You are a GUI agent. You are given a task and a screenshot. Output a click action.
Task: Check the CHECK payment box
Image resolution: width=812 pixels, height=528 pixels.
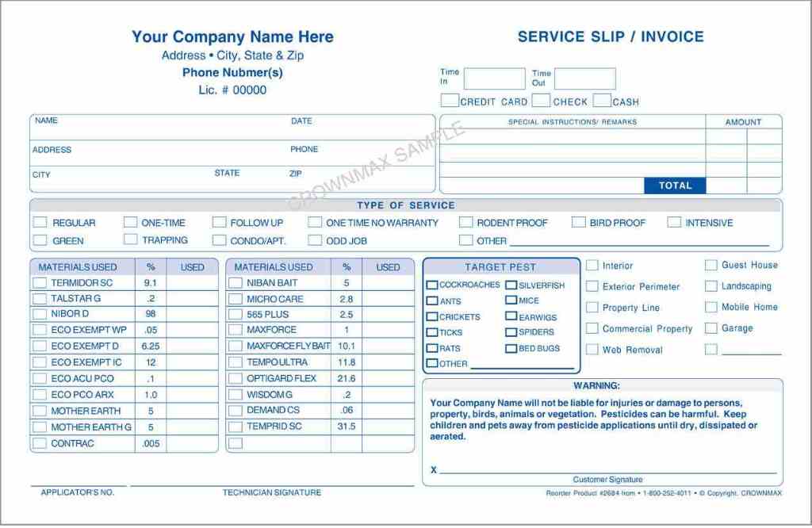(x=541, y=101)
